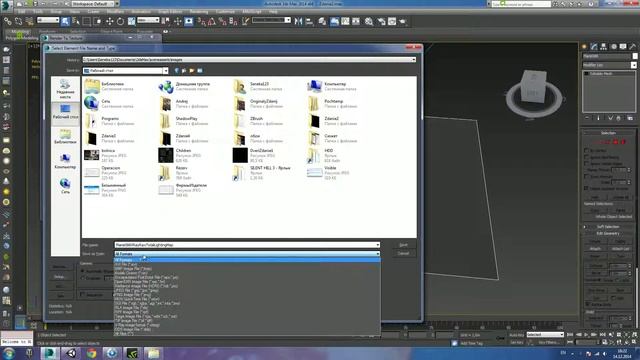This screenshot has width=640, height=360.
Task: Expand the Soft Selection rollout
Action: pyautogui.click(x=608, y=227)
